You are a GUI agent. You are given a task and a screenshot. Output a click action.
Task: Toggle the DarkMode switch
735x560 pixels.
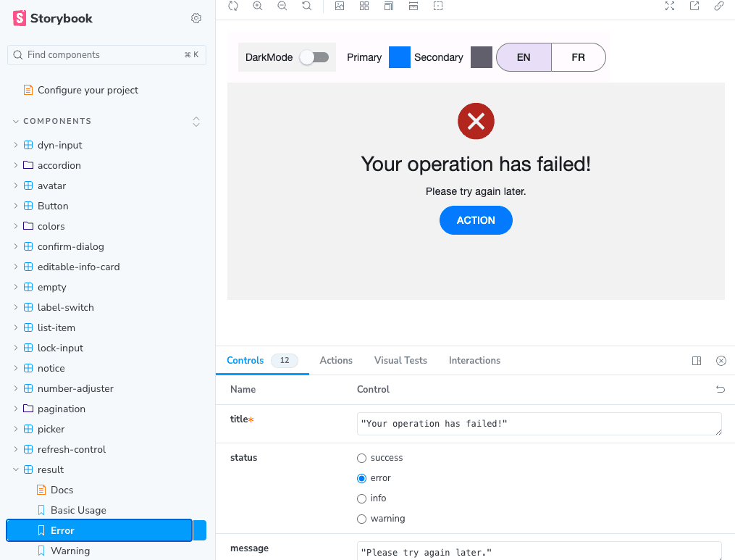(314, 57)
